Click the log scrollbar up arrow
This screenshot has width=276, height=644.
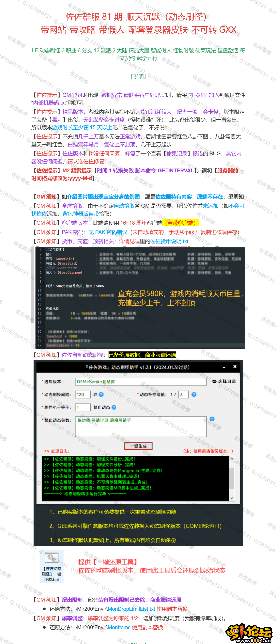click(231, 459)
